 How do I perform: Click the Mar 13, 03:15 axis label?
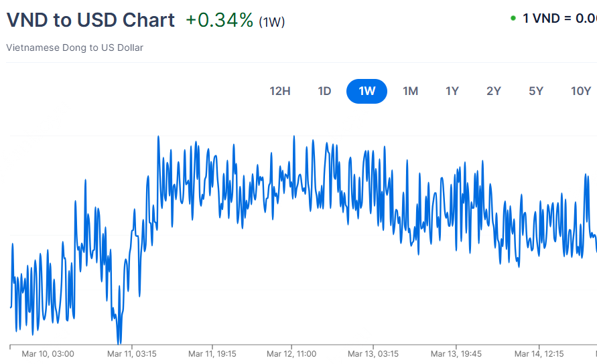[x=373, y=353]
